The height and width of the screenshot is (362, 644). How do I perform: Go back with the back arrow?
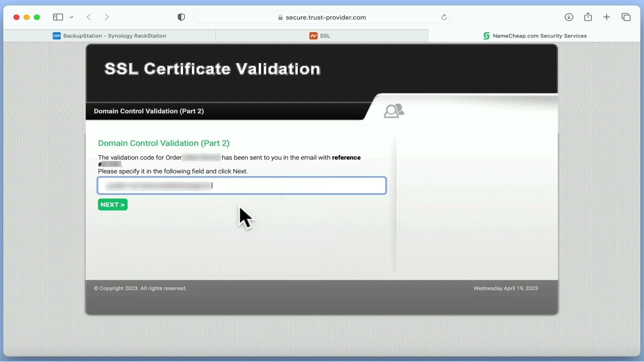pos(89,17)
